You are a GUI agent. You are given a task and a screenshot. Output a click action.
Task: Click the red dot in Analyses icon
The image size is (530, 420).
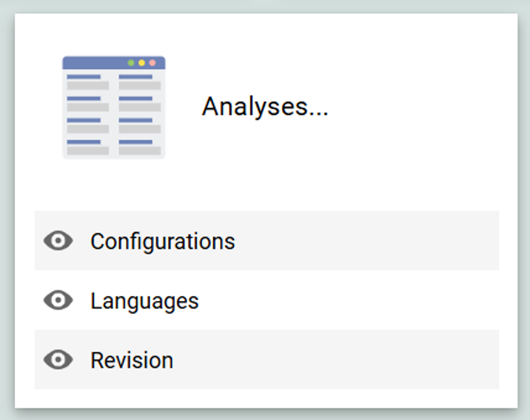(152, 63)
